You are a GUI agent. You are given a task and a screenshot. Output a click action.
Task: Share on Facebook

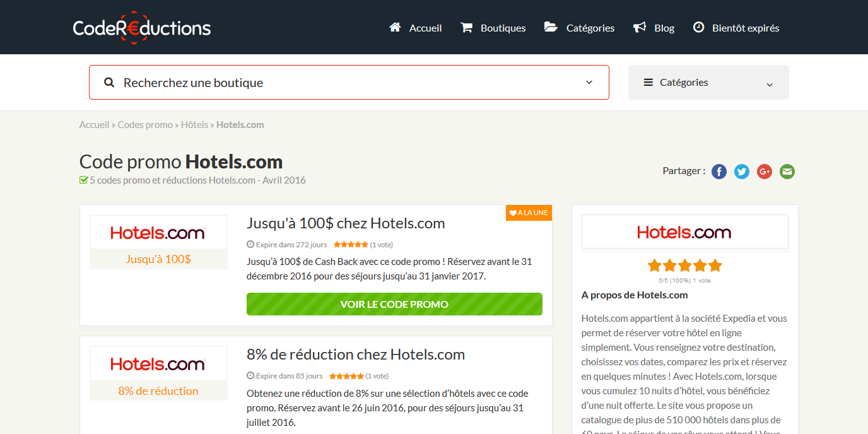(719, 171)
